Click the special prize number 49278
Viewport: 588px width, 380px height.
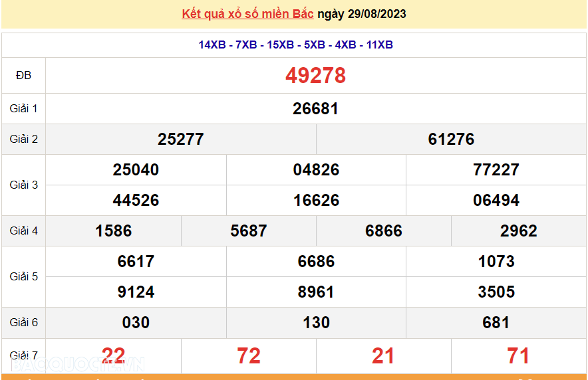(x=315, y=75)
